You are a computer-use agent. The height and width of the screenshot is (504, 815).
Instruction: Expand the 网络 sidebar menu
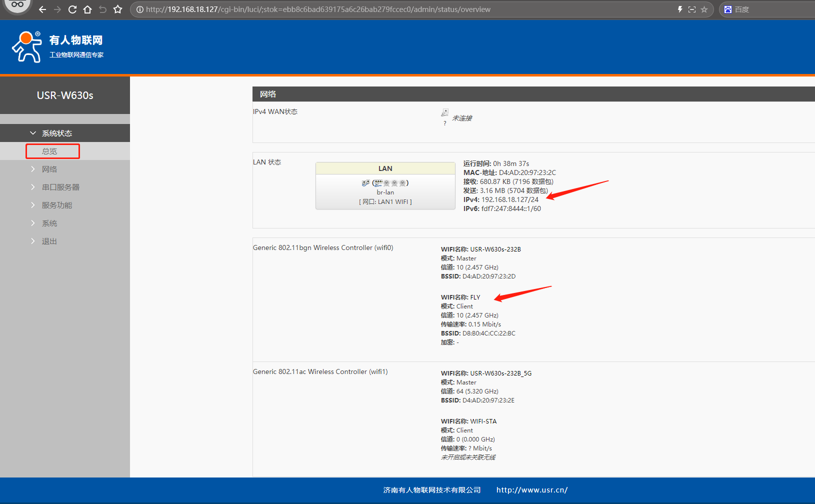tap(49, 169)
